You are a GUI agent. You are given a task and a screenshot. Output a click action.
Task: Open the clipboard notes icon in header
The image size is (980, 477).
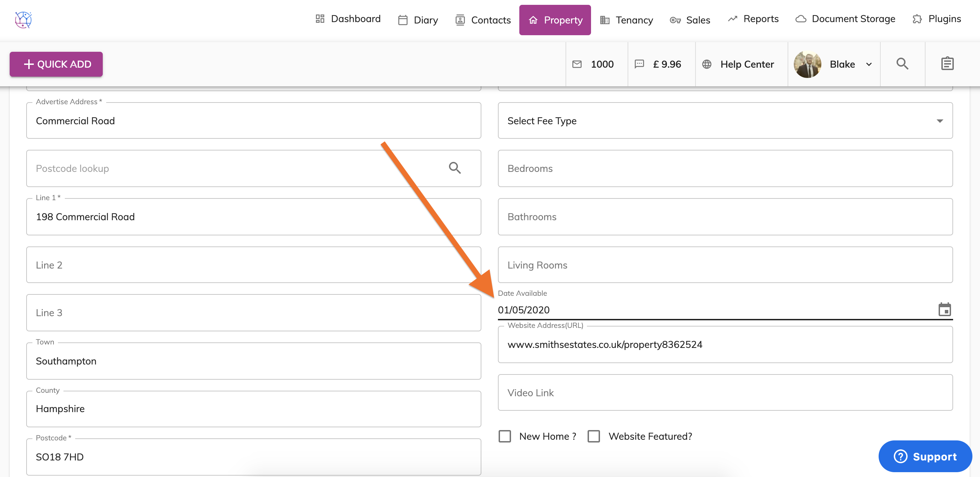pyautogui.click(x=947, y=64)
